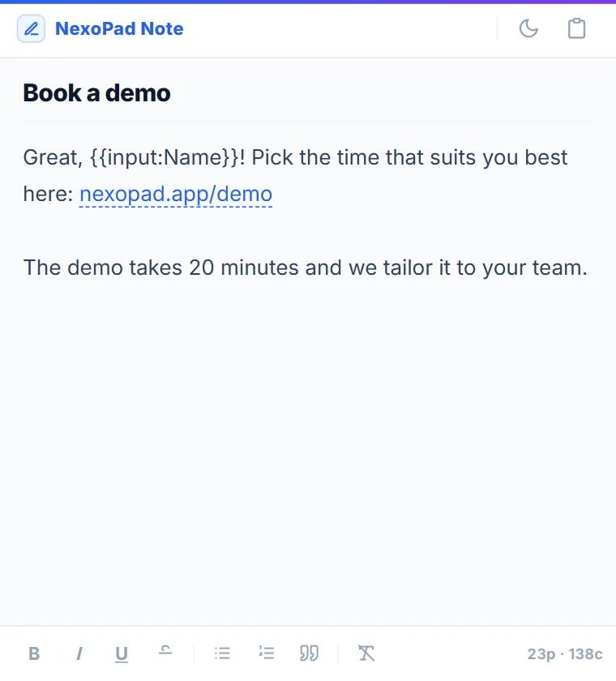Click the 23p · 138c word counter
This screenshot has width=616, height=681.
click(565, 653)
